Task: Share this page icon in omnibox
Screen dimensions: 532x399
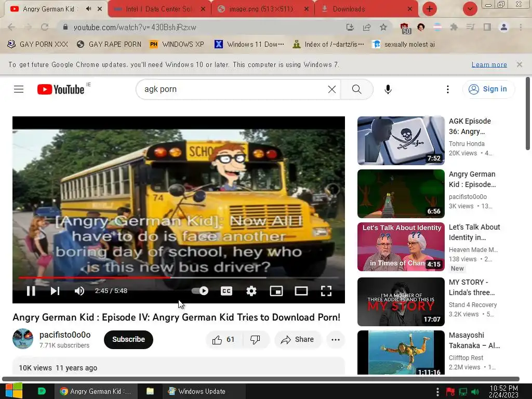Action: (x=366, y=27)
